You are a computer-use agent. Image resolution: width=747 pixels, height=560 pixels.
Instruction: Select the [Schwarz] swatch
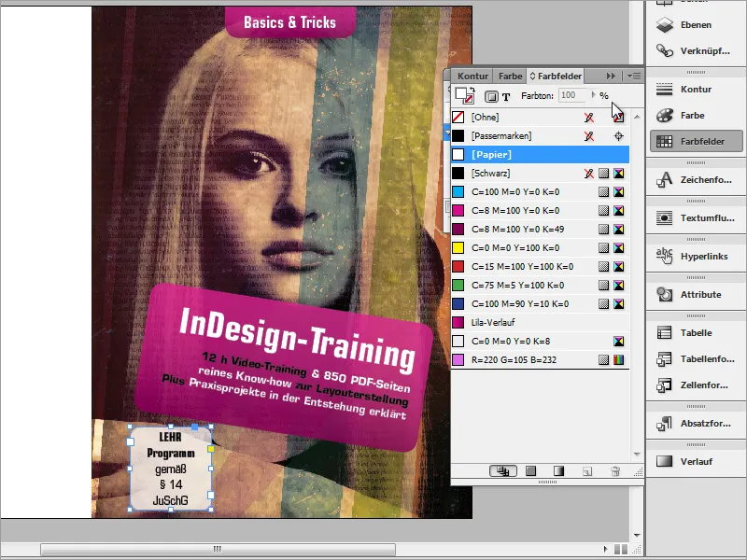pyautogui.click(x=540, y=174)
